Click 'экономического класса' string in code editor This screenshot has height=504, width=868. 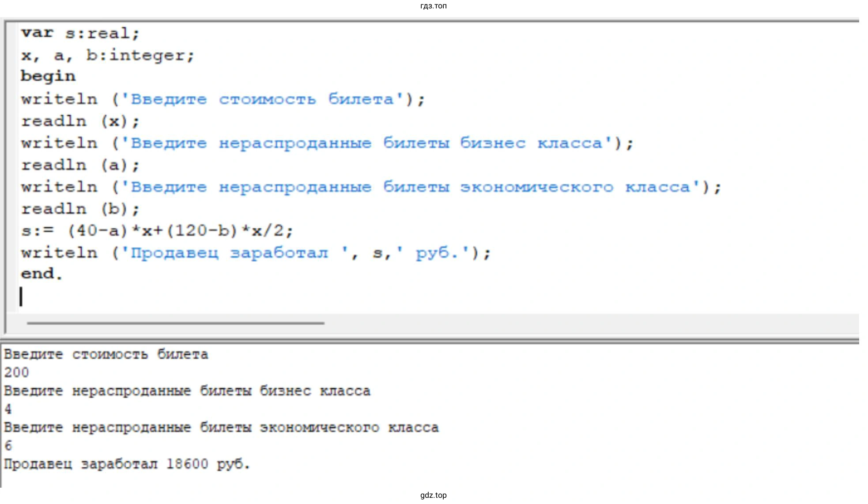pyautogui.click(x=575, y=187)
